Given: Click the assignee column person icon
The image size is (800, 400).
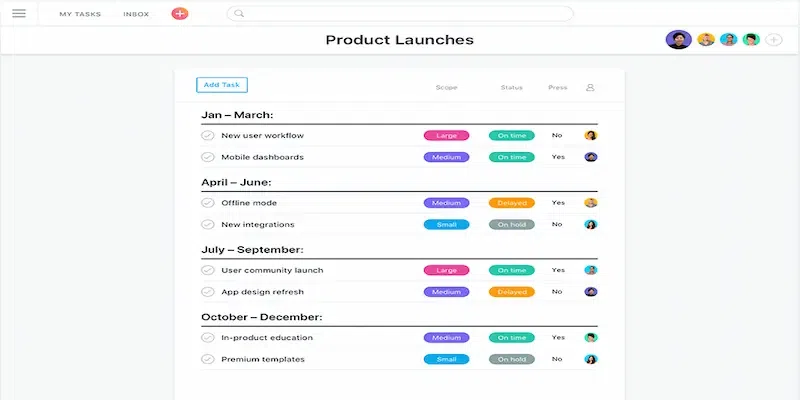Looking at the screenshot, I should (590, 88).
